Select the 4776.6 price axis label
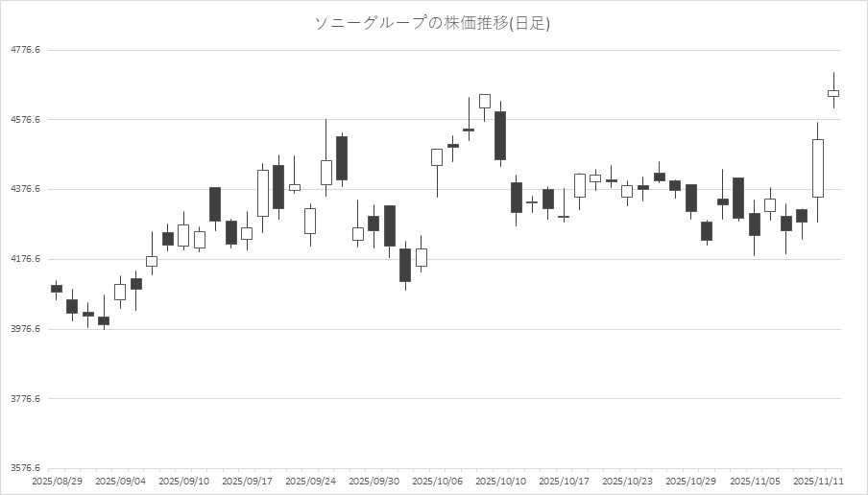The height and width of the screenshot is (495, 868). point(25,50)
